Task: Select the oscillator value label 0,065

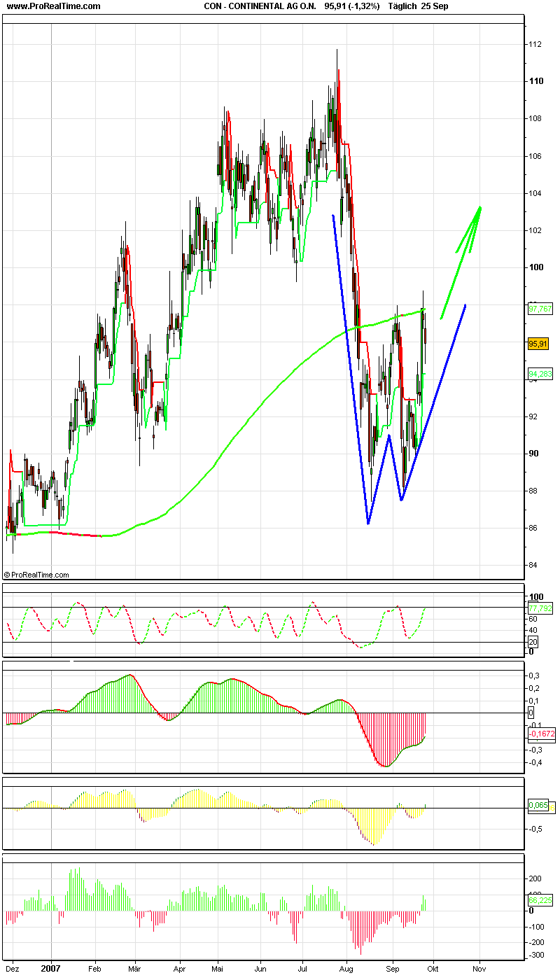Action: pos(537,806)
